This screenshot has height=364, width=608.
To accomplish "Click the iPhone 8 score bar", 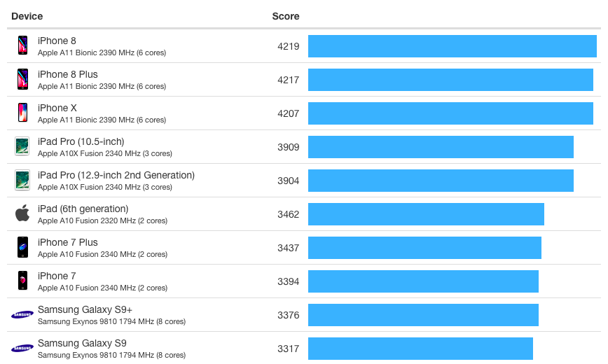I will [x=452, y=46].
